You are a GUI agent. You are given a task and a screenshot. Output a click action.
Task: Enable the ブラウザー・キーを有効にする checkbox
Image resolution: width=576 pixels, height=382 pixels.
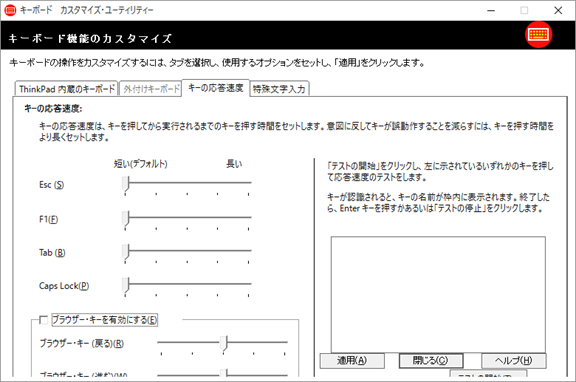click(x=44, y=320)
